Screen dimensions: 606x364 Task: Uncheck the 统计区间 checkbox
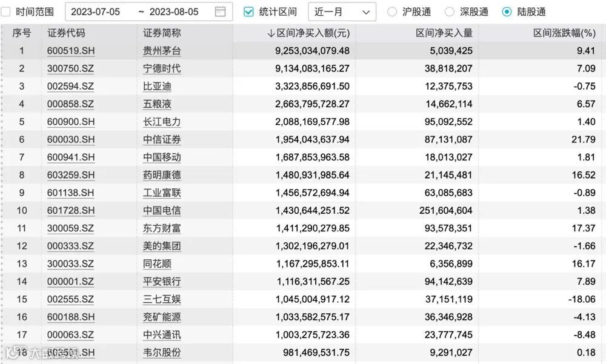click(x=248, y=12)
